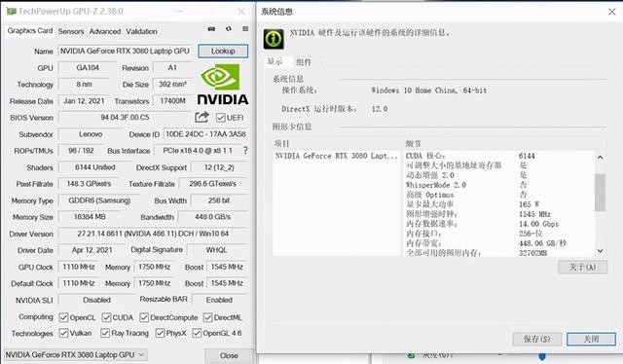Click the Shaders value 6144 Unified
Viewport: 623px width, 364px height.
[95, 167]
